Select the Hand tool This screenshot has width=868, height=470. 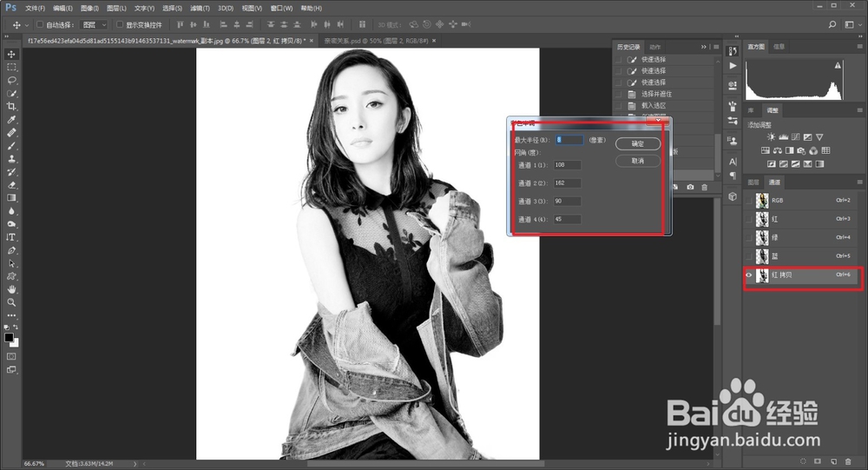(x=11, y=289)
